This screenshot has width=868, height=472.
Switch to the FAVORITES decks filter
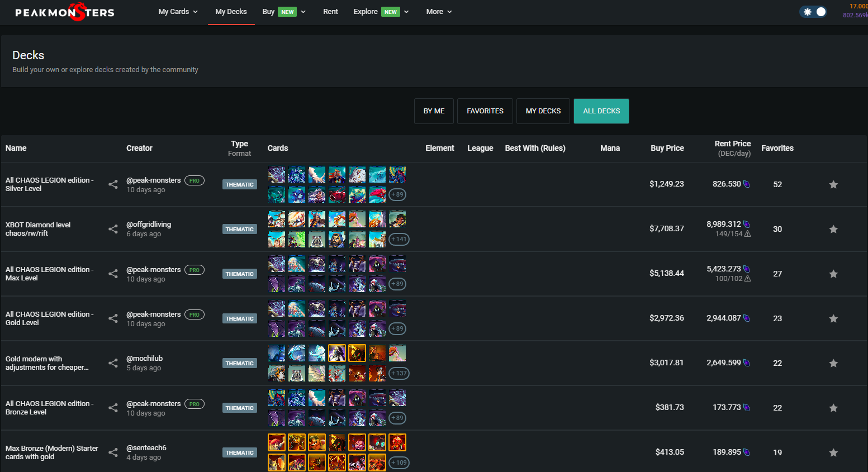(x=485, y=111)
